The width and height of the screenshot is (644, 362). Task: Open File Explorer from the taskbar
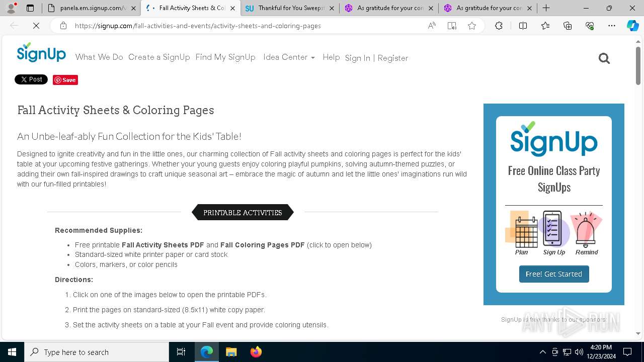[231, 352]
